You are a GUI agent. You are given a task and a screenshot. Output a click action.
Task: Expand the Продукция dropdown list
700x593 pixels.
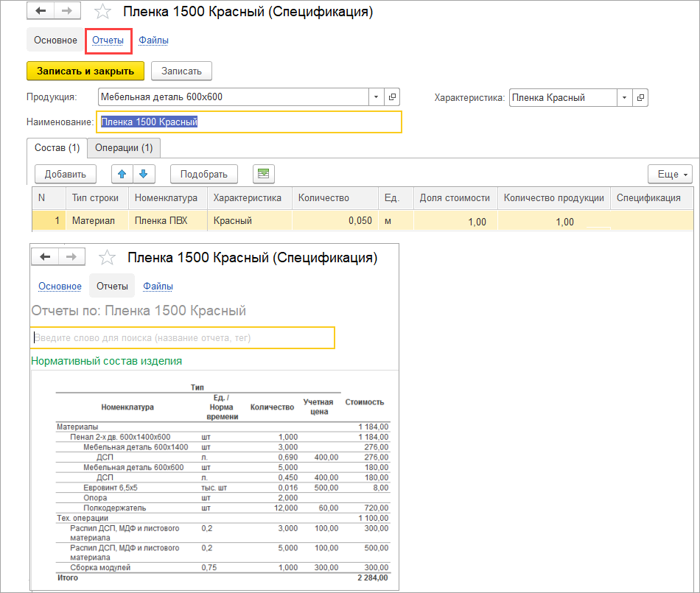(376, 97)
